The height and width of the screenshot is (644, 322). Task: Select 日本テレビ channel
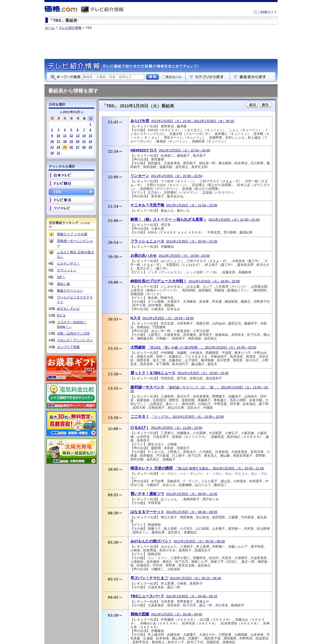tap(71, 175)
